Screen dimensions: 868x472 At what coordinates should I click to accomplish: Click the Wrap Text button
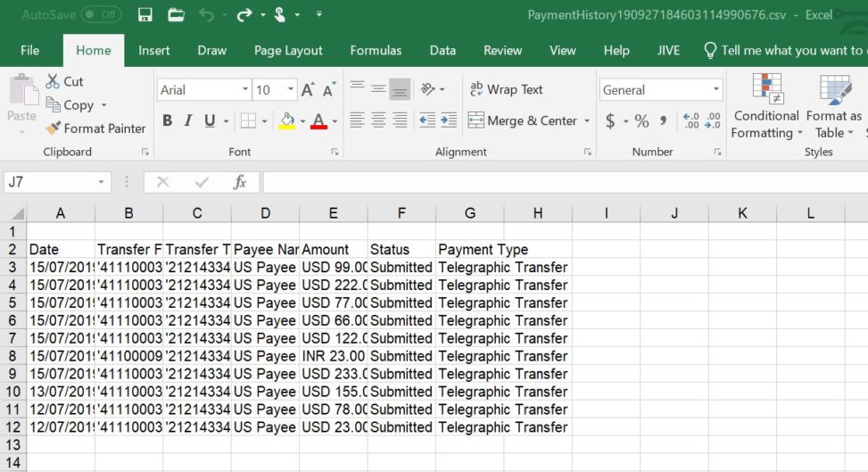pos(506,89)
